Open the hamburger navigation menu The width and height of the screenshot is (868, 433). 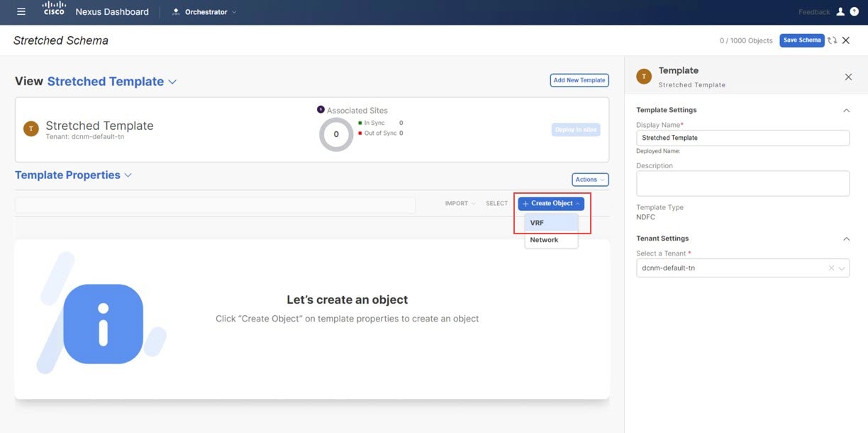tap(21, 11)
